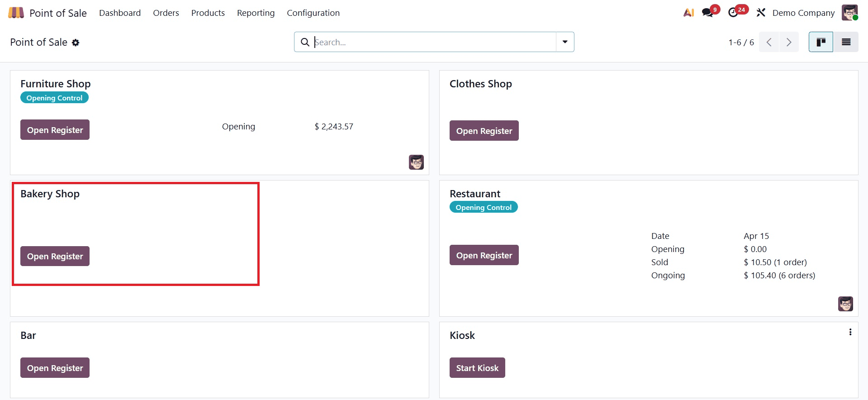868x400 pixels.
Task: Open the Configuration menu
Action: (x=313, y=13)
